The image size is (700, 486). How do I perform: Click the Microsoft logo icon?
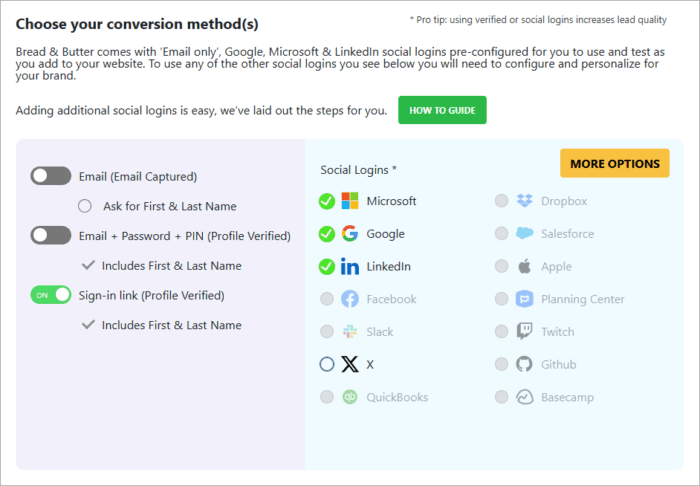pos(350,201)
